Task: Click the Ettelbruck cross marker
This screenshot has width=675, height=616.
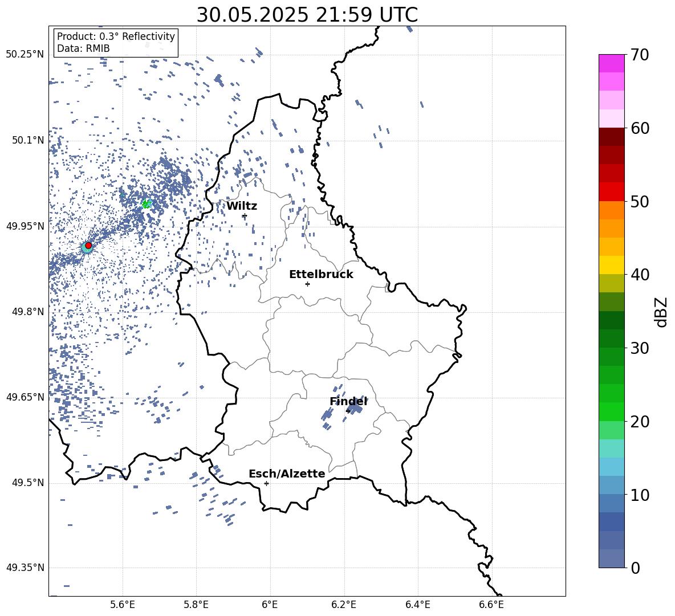Action: click(x=307, y=284)
